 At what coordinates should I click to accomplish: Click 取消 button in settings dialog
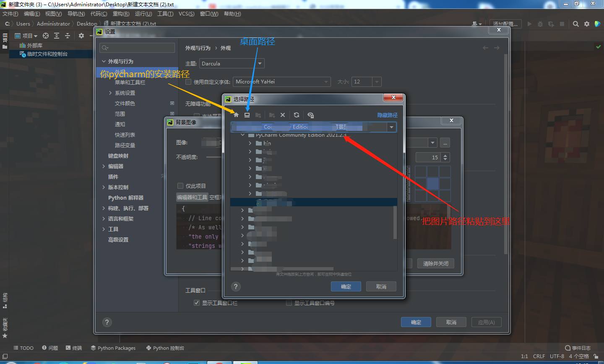pyautogui.click(x=451, y=322)
